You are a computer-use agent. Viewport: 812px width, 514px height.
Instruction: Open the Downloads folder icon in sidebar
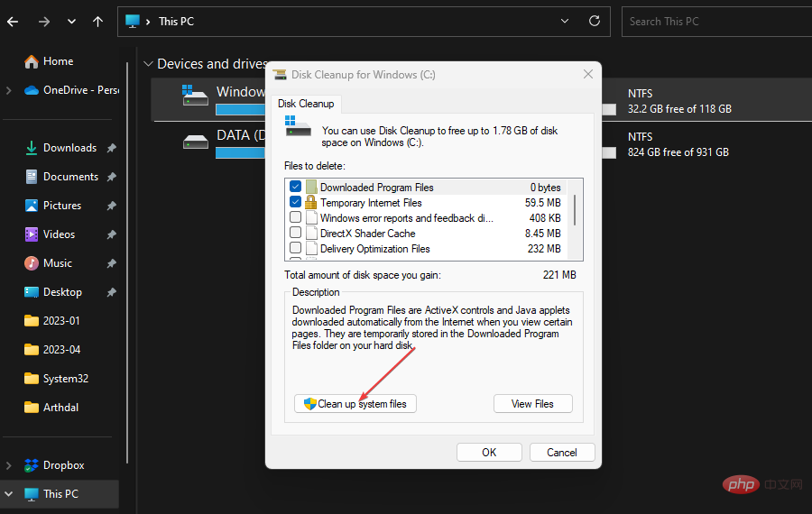(32, 148)
